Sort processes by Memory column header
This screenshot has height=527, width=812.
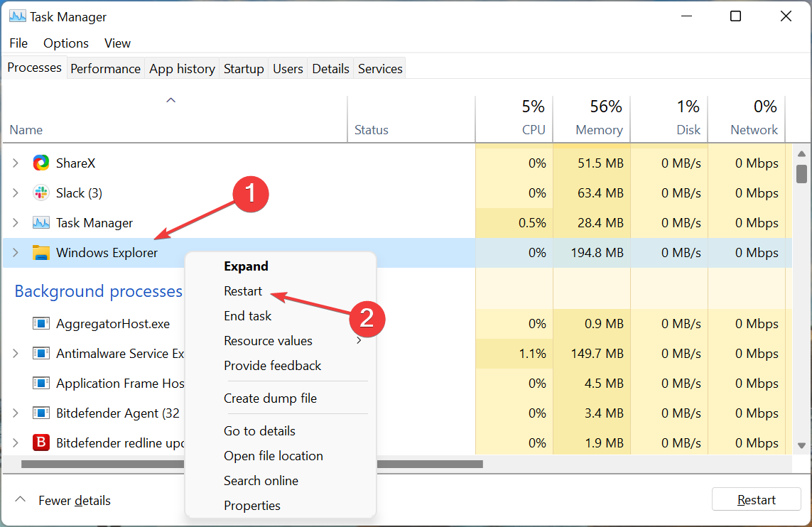[x=598, y=130]
